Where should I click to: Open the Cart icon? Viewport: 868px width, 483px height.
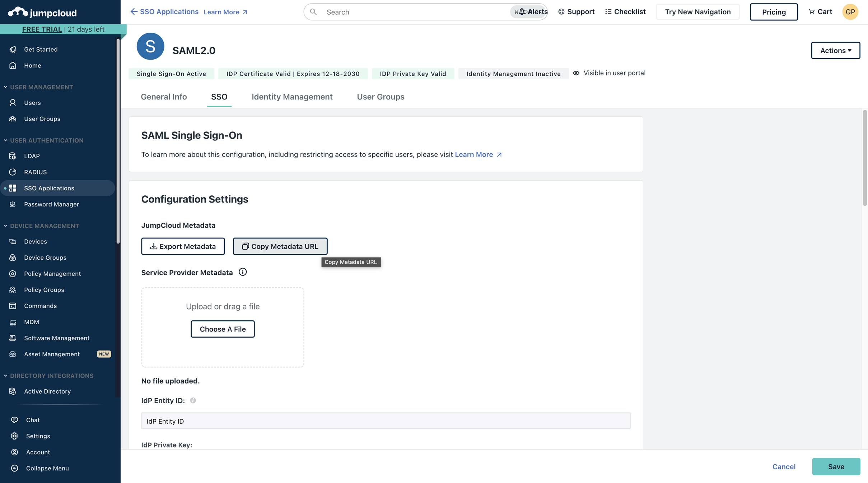pyautogui.click(x=811, y=12)
